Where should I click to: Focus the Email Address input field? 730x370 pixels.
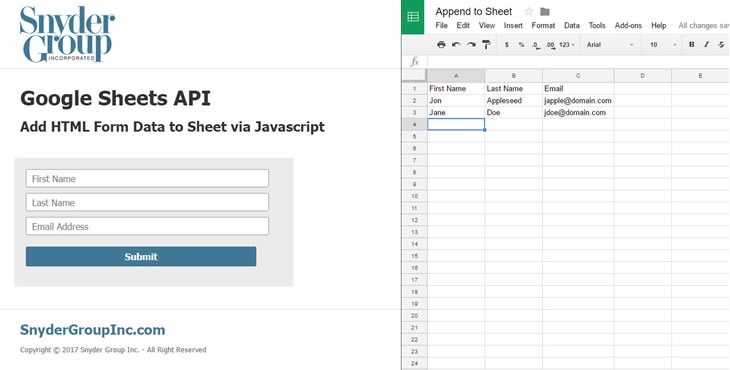[x=147, y=227]
